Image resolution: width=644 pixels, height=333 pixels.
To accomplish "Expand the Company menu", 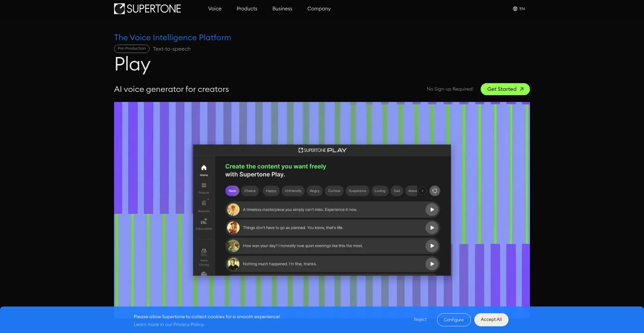I will (319, 9).
